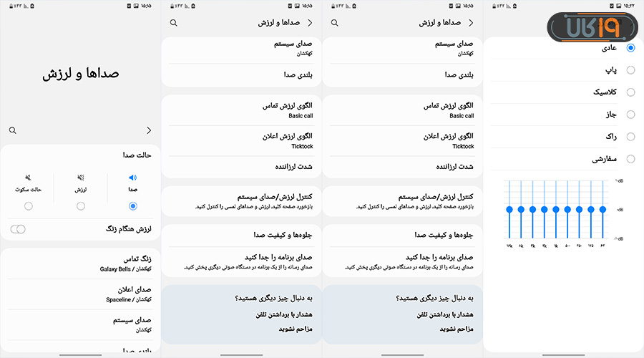The image size is (644, 358).
Task: Click the 16k equalizer slider handle
Action: (x=509, y=210)
